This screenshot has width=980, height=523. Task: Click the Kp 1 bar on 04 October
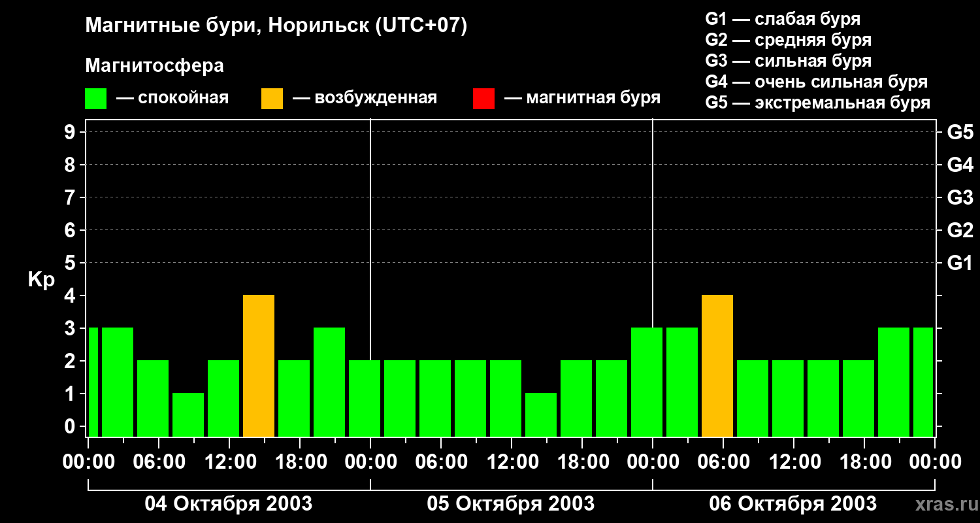click(x=188, y=414)
